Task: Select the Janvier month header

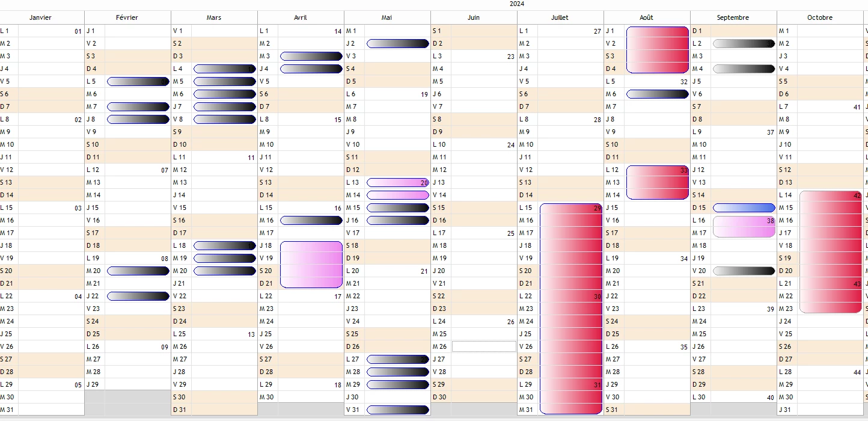Action: tap(41, 17)
